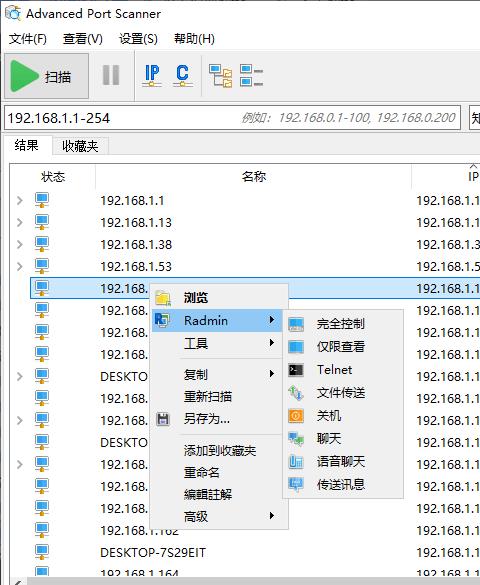Click the floppy disk save icon
Screen dimensions: 480x585
(163, 419)
